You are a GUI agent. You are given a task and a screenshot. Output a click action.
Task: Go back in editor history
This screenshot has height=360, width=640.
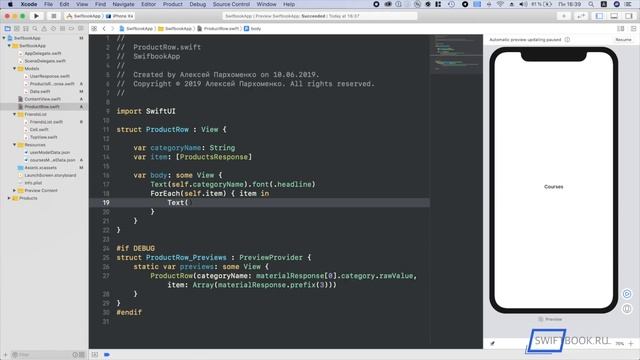104,29
